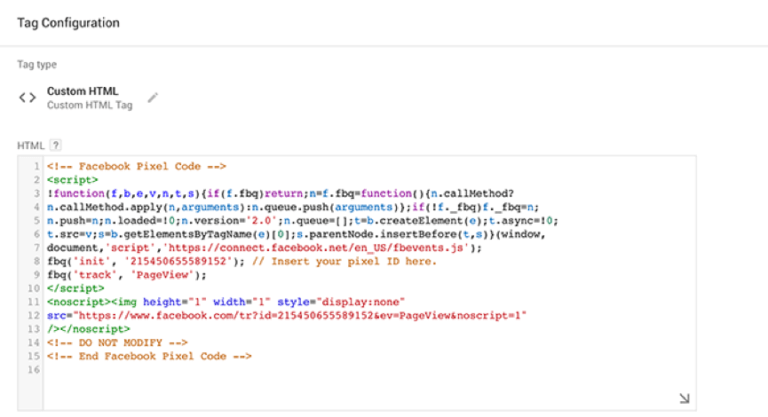Click the closing script tag on line 10
This screenshot has width=768, height=417.
pos(76,288)
